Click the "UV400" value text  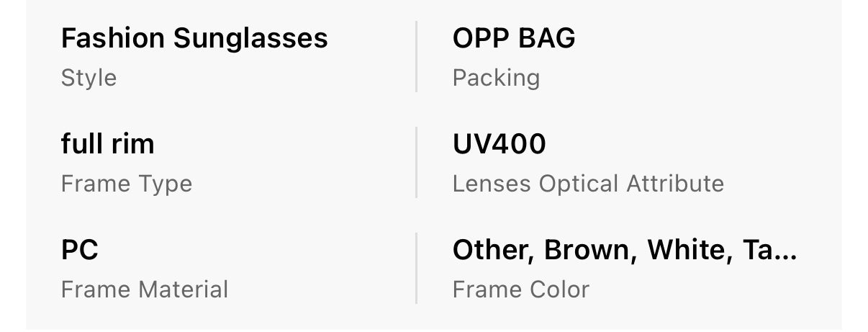[499, 144]
